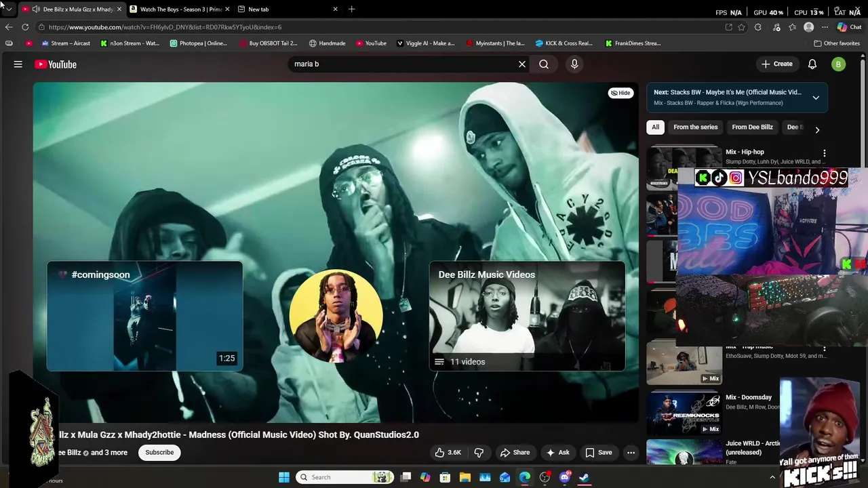Subscribe to Dee Billz channel
868x488 pixels.
[x=159, y=453]
